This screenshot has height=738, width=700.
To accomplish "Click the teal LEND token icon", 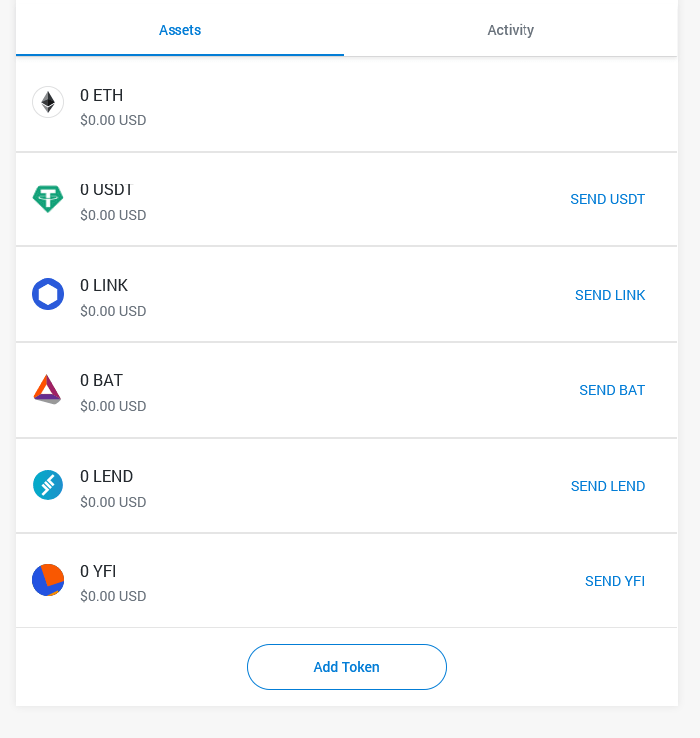I will 48,485.
